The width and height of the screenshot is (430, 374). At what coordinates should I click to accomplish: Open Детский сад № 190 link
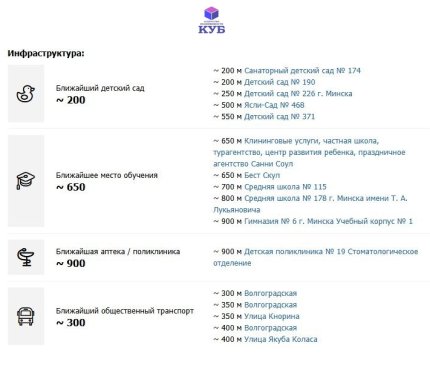pos(280,82)
